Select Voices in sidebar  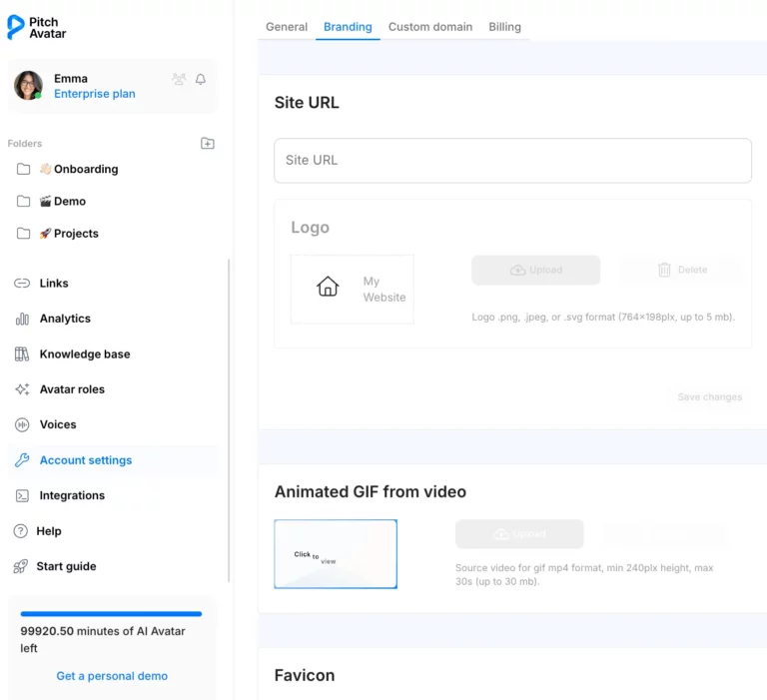57,424
